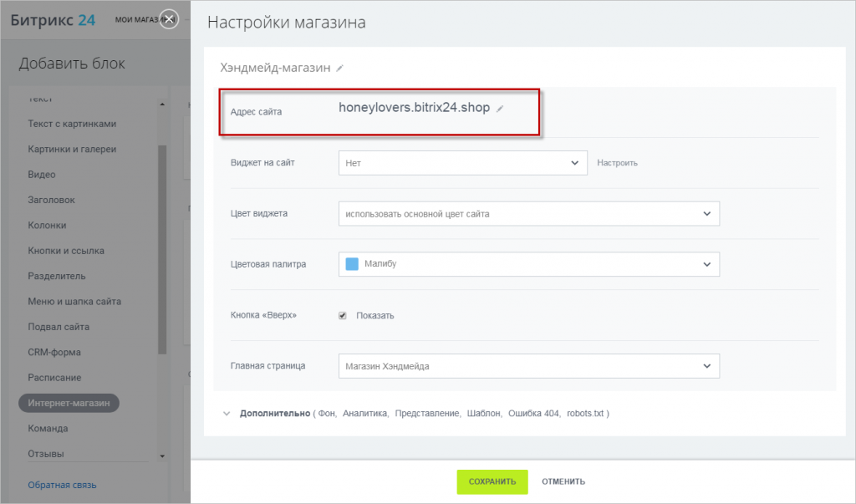This screenshot has height=504, width=856.
Task: Select Расписание block category
Action: (54, 377)
